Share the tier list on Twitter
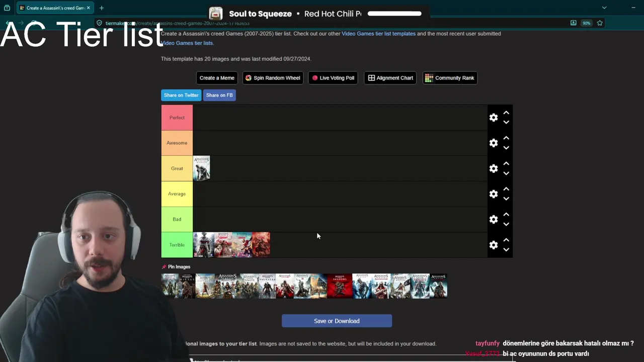 [181, 95]
